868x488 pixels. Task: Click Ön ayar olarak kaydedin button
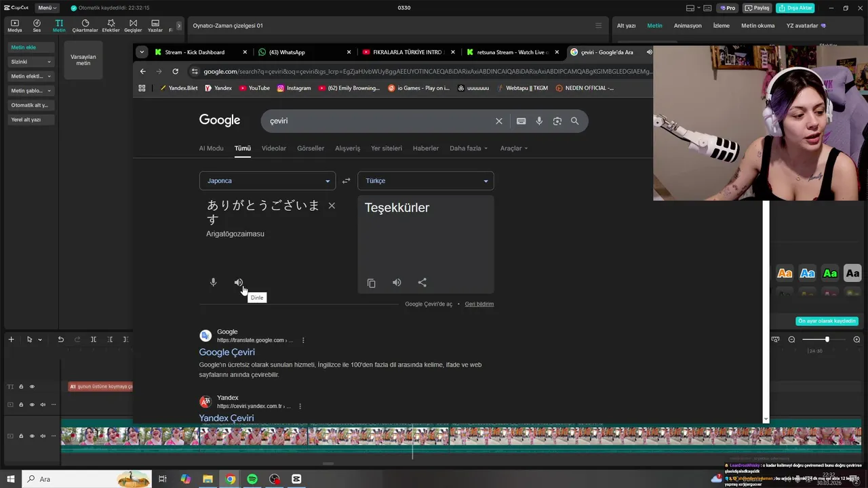pos(827,321)
